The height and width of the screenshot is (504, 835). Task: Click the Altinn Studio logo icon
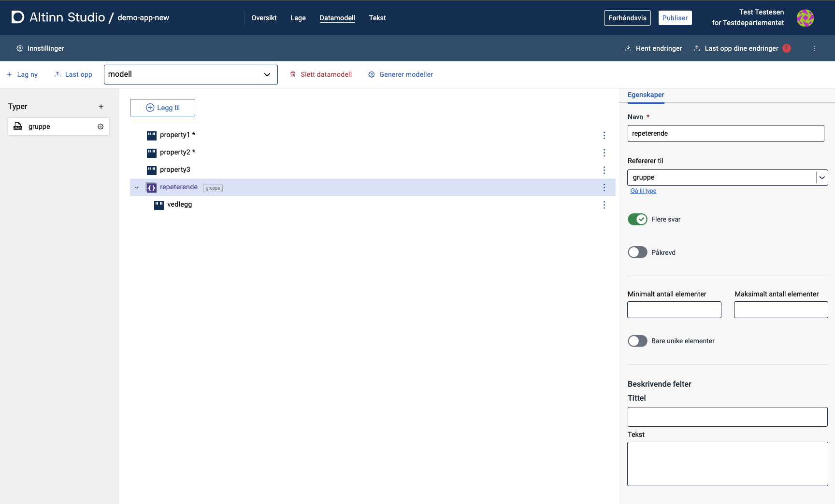[x=18, y=17]
